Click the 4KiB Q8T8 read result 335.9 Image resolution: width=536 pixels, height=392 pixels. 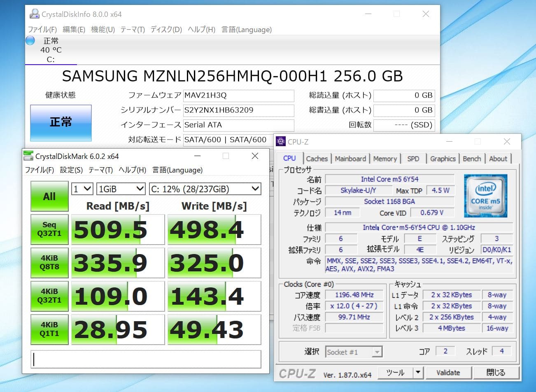118,263
